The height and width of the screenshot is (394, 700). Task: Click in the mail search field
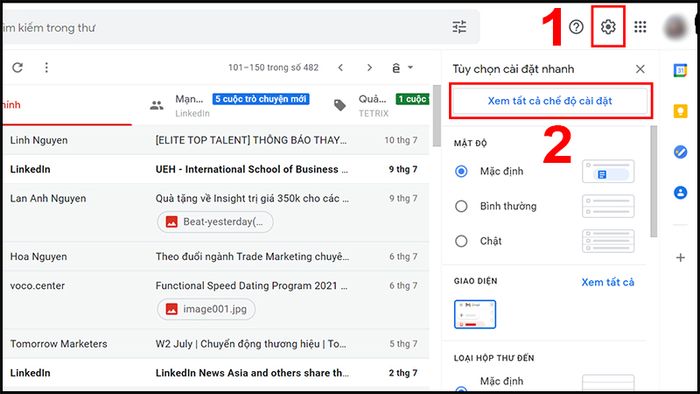pos(223,28)
